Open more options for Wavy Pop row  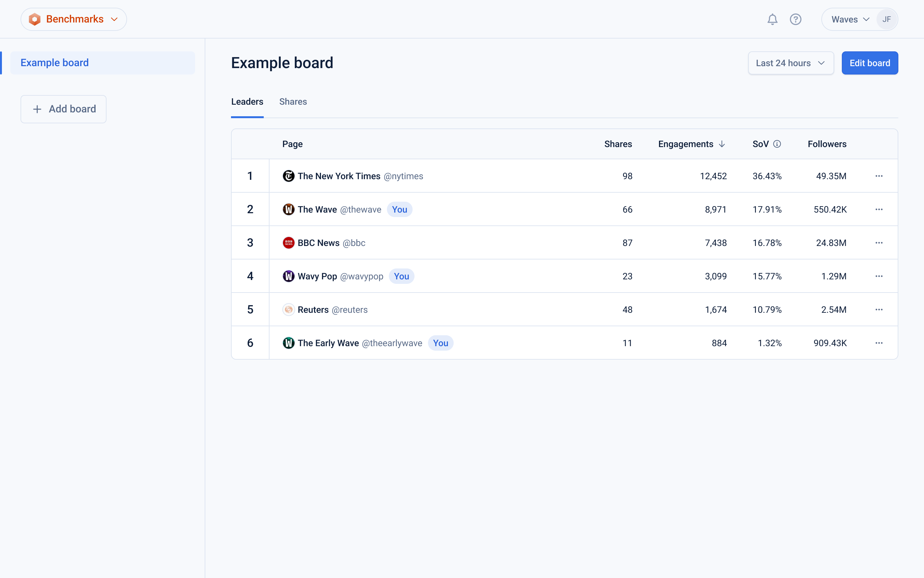[x=879, y=276]
